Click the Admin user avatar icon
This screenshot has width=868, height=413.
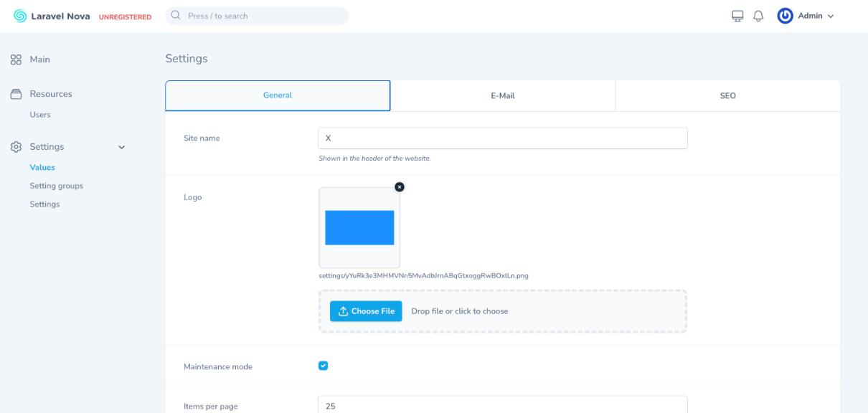(786, 16)
